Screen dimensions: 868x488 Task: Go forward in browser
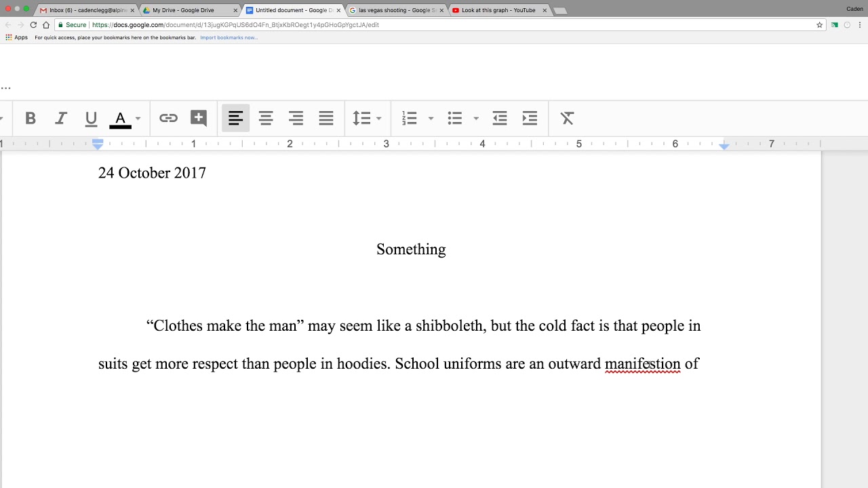pyautogui.click(x=20, y=24)
